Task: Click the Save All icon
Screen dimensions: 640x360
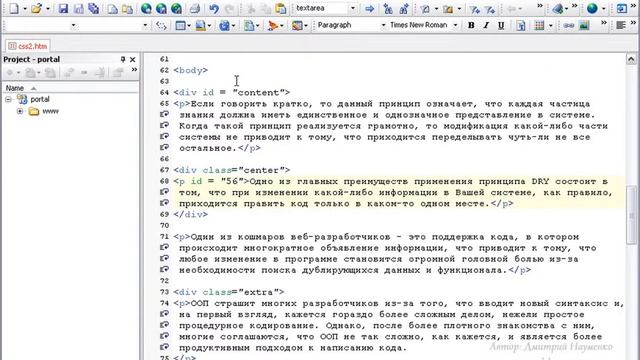Action: tap(94, 8)
